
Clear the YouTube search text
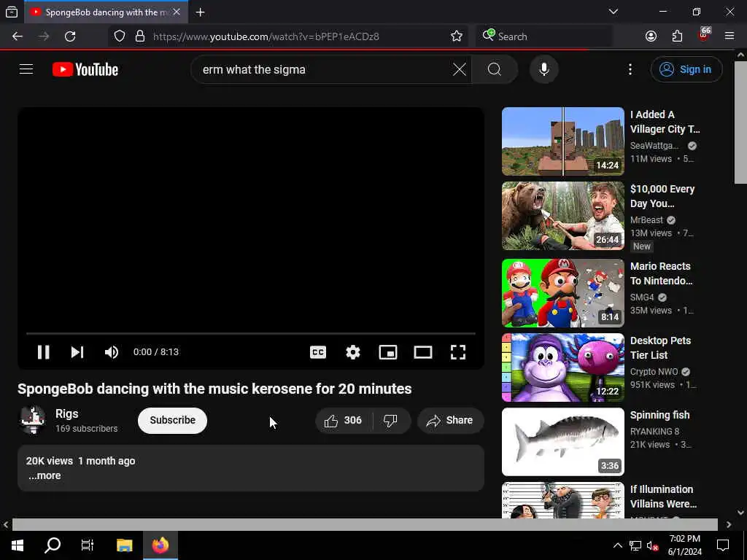[x=460, y=69]
